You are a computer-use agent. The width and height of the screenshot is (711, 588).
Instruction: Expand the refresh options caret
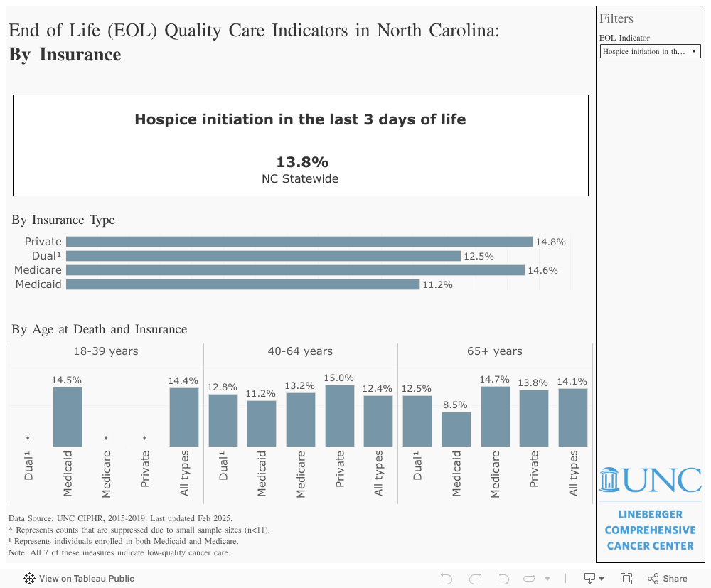547,579
